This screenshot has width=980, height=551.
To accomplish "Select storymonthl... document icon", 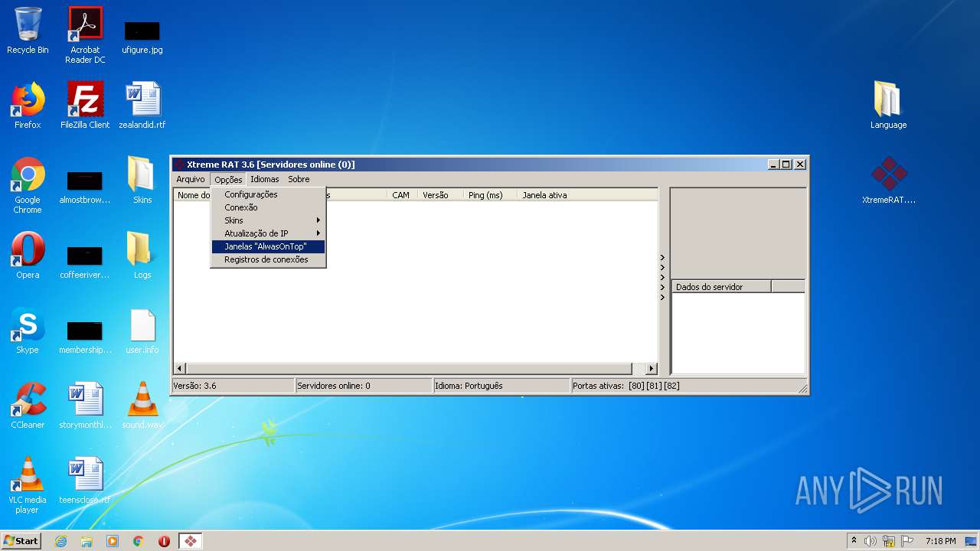I will pyautogui.click(x=85, y=406).
